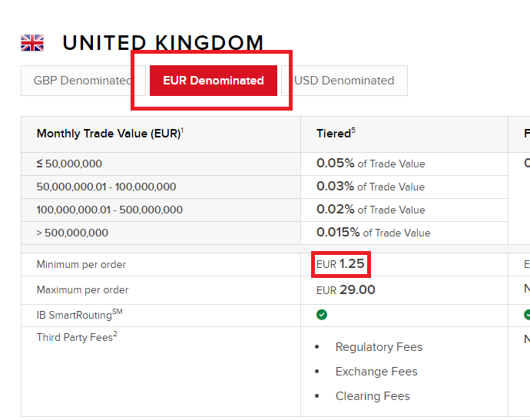This screenshot has height=420, width=530.
Task: Click footnote 2 next to Third Party Fees
Action: (115, 333)
